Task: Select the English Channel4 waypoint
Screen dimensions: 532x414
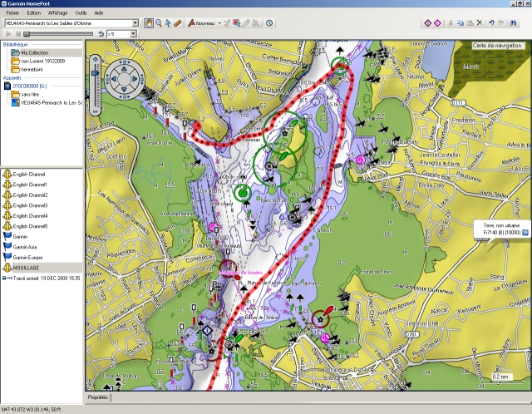Action: pyautogui.click(x=30, y=216)
